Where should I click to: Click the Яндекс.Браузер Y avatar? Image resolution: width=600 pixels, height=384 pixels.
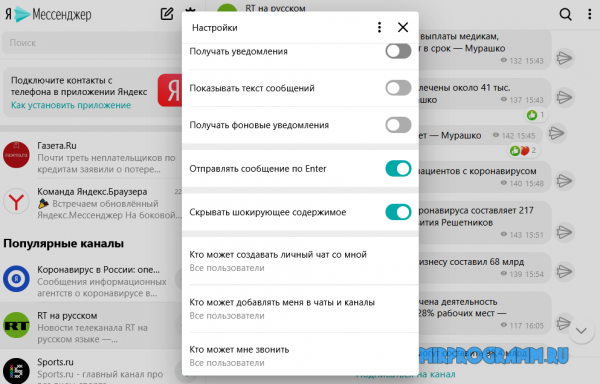click(x=16, y=201)
